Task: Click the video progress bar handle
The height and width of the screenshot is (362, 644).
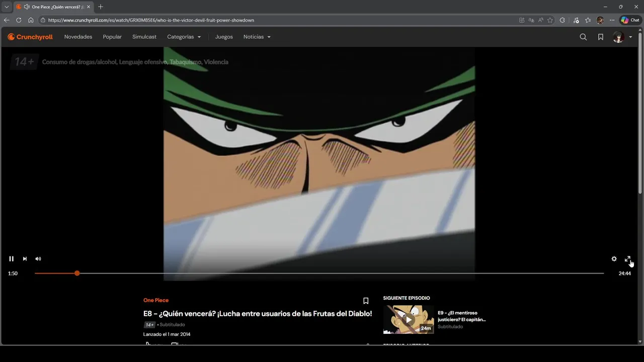Action: pos(77,273)
